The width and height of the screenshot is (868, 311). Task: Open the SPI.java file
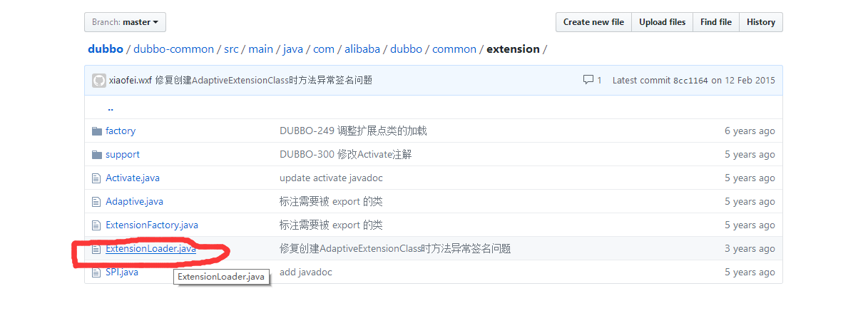[122, 272]
